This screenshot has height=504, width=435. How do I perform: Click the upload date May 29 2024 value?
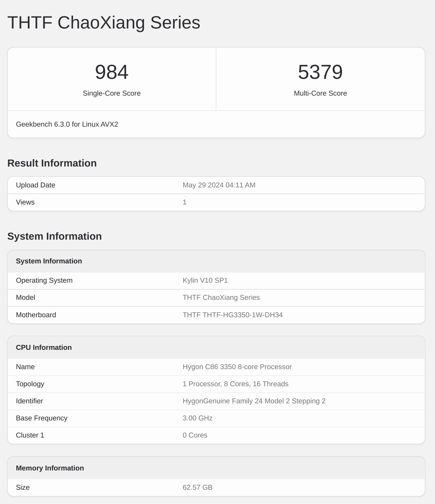coord(219,185)
